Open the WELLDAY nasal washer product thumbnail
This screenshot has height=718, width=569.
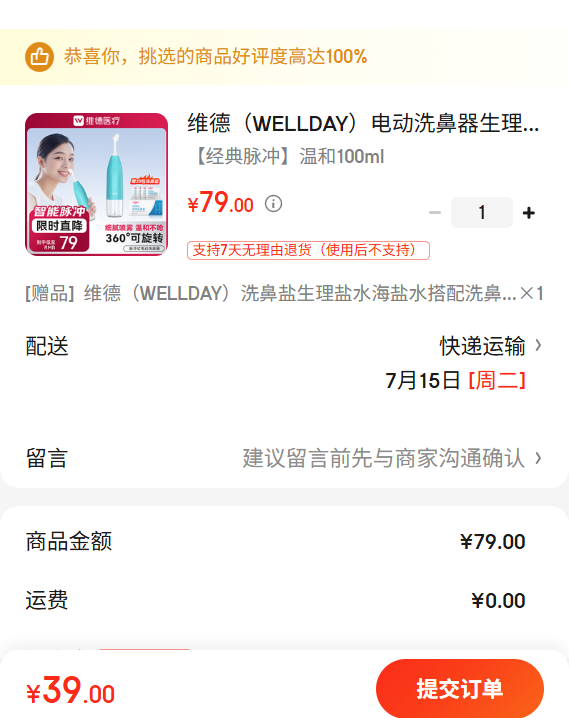point(97,185)
